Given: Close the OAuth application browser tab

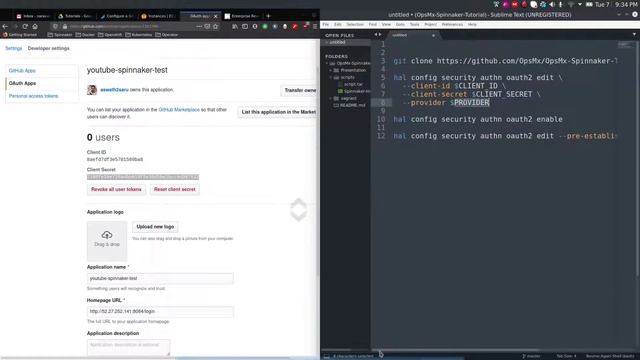Looking at the screenshot, I should pos(216,16).
